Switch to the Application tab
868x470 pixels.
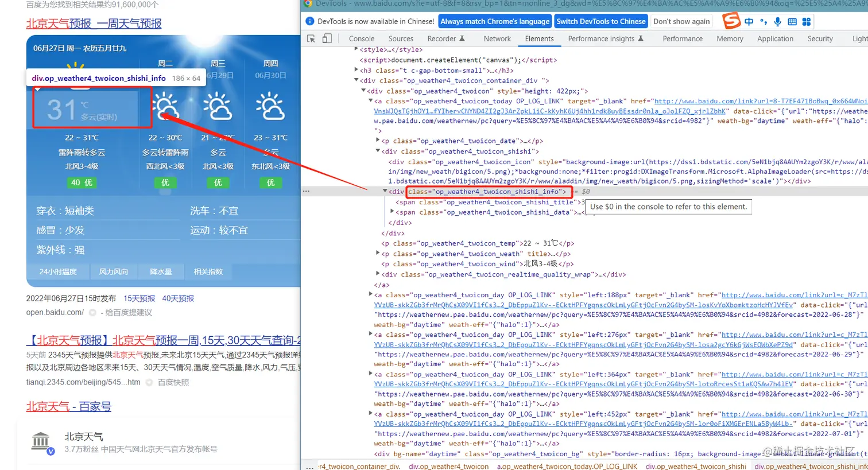coord(775,38)
